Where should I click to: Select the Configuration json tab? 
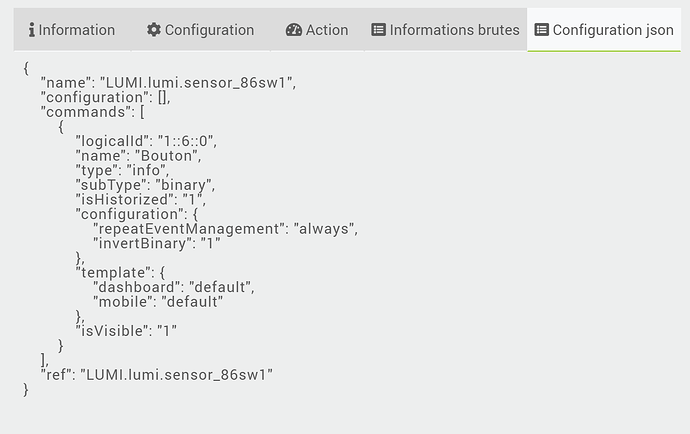[604, 30]
